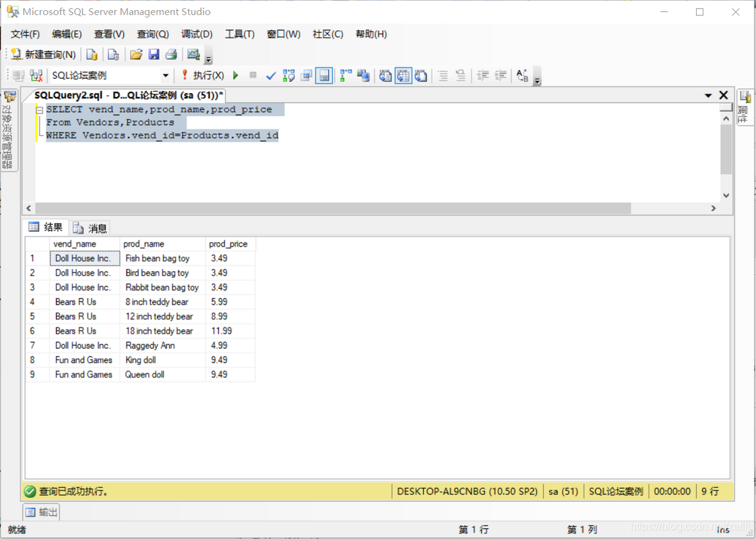The height and width of the screenshot is (539, 756).
Task: Open the Properties (属性) side tab
Action: (745, 107)
